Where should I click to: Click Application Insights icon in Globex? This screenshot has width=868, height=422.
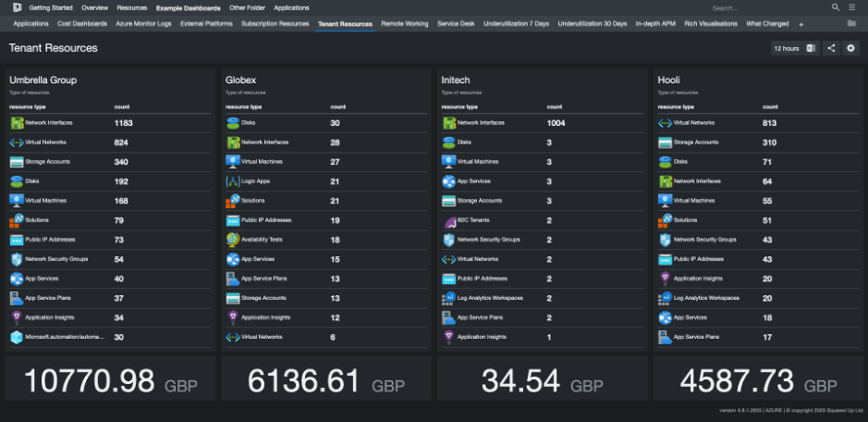point(233,317)
